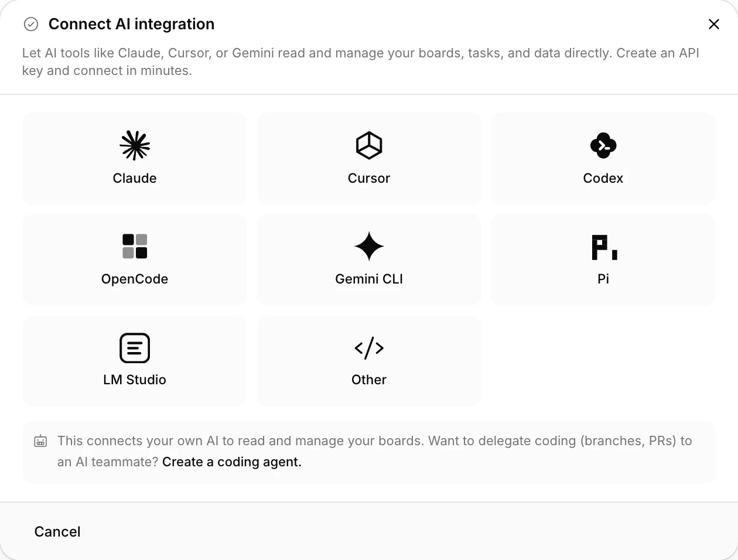Screen dimensions: 738x560
Task: Click the Codex label text
Action: 603,178
